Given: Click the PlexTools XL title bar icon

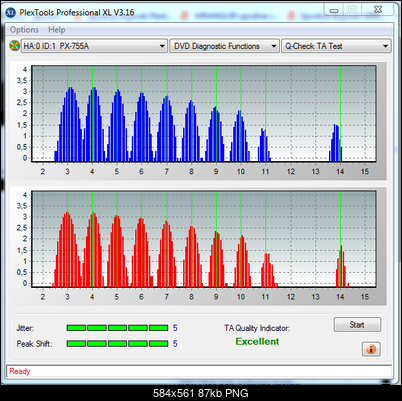Looking at the screenshot, I should 11,13.
